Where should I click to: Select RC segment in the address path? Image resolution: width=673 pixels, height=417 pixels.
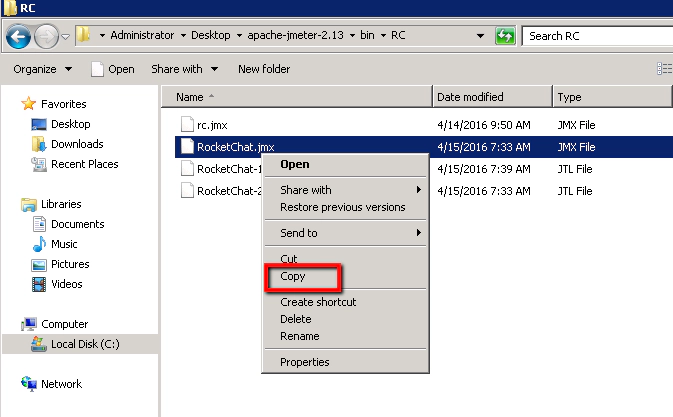pyautogui.click(x=398, y=35)
